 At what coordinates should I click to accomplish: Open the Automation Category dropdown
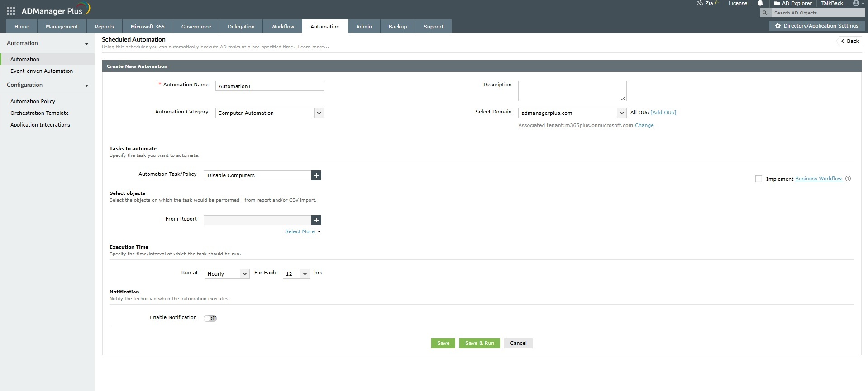tap(270, 113)
